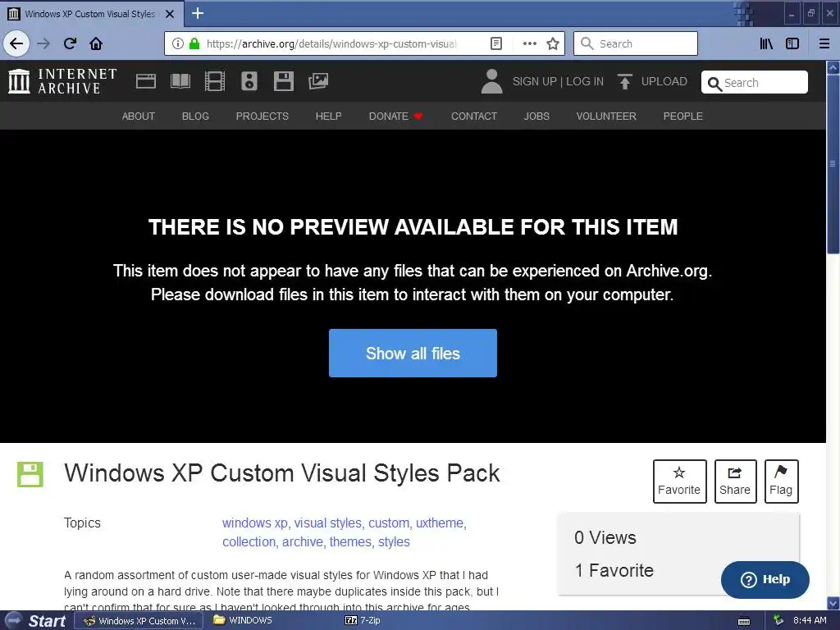This screenshot has height=630, width=840.
Task: Go back with the browser back arrow
Action: pyautogui.click(x=16, y=43)
